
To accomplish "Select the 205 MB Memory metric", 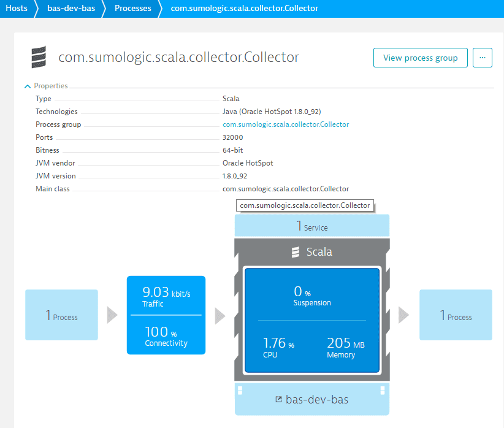I will (x=346, y=347).
